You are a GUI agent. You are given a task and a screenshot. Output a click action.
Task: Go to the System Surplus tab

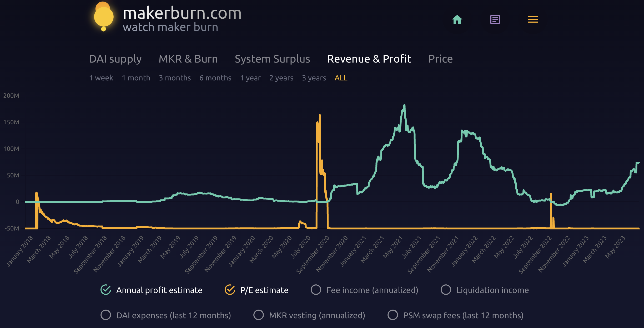(x=272, y=59)
